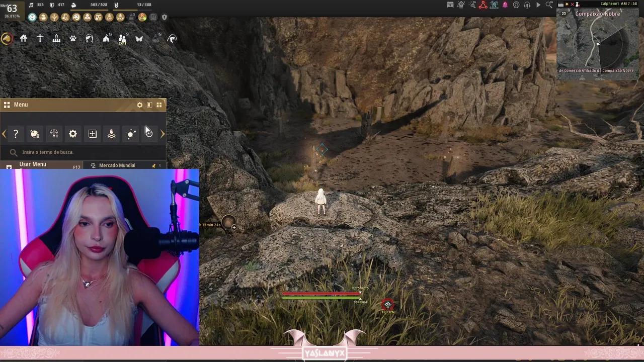Open the treasure chest icon in top bar
This screenshot has width=644, height=362.
pos(450,5)
